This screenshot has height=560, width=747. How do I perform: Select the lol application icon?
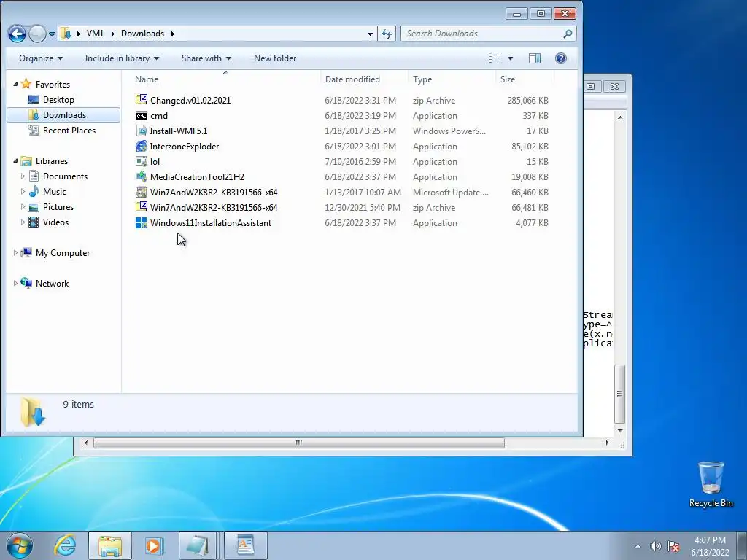142,161
